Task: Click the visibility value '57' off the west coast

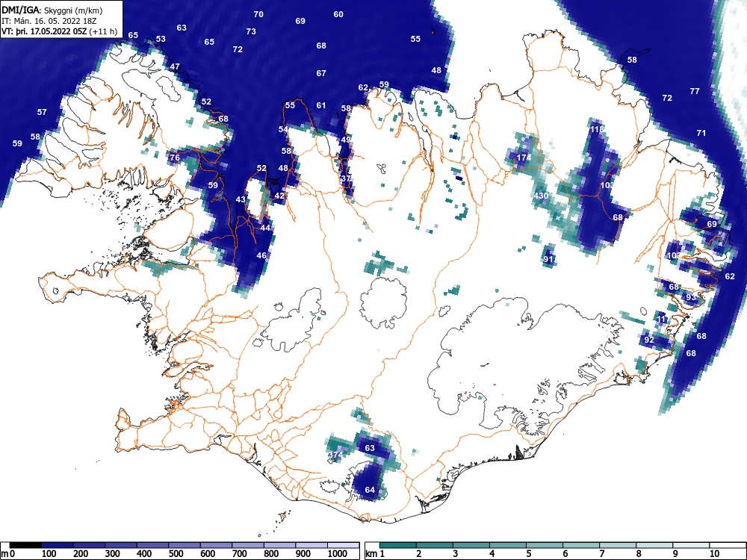Action: 42,112
